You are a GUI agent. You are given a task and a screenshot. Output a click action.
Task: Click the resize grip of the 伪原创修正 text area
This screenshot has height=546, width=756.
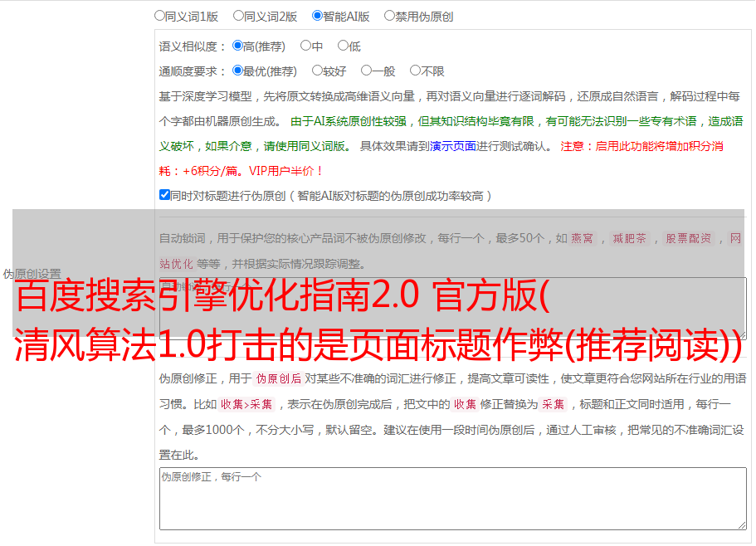(742, 526)
